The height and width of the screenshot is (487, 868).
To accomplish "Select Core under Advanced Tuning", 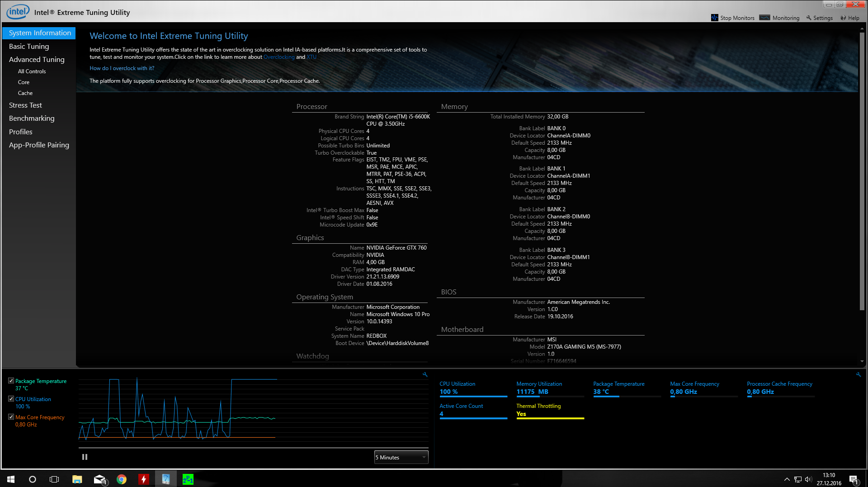I will [x=24, y=82].
